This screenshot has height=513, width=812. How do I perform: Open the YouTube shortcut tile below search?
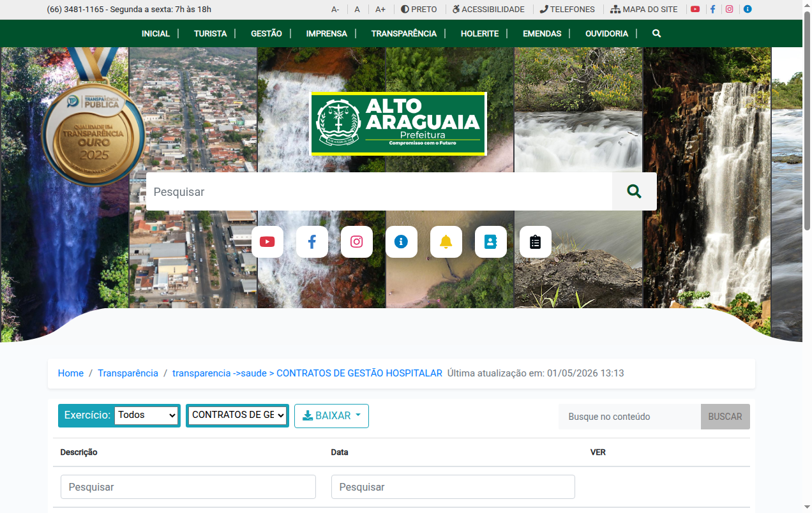(x=267, y=242)
